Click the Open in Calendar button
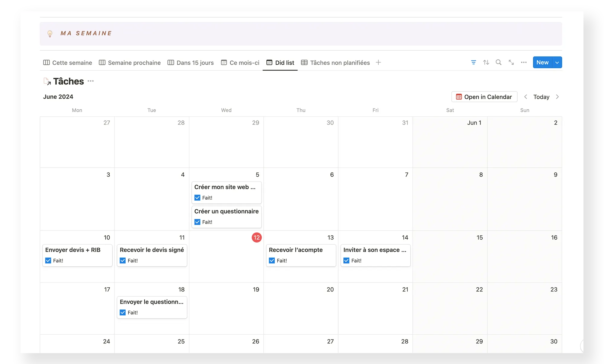Image resolution: width=604 pixels, height=364 pixels. (484, 97)
